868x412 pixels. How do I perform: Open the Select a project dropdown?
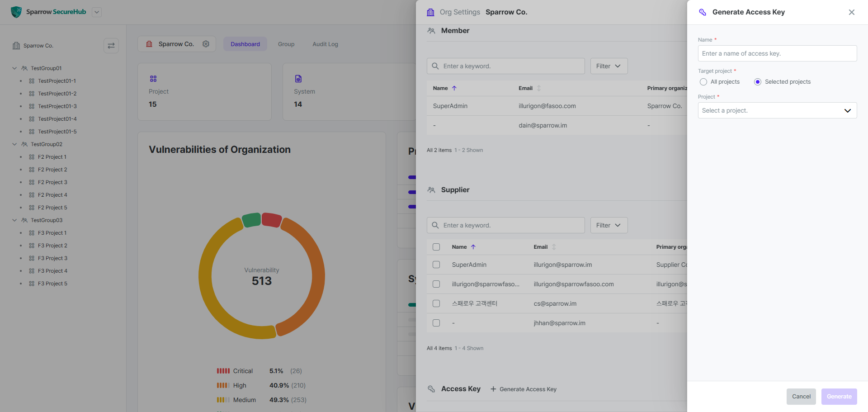(777, 110)
